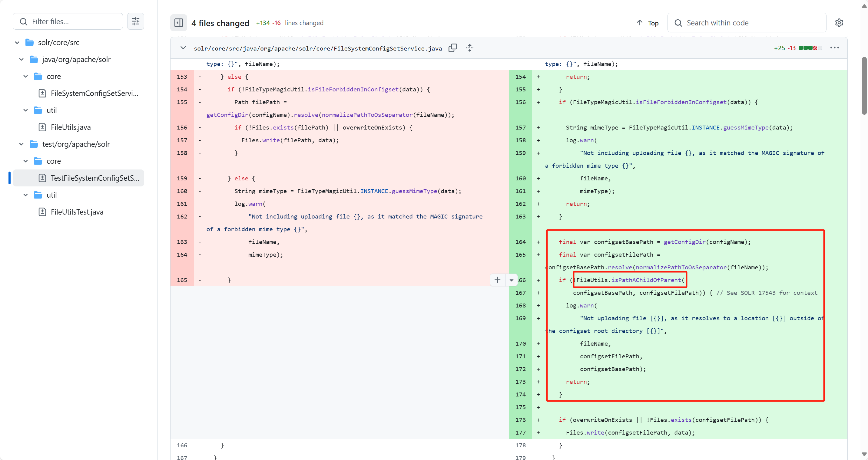Collapse the FileSystemConfigSetService.java diff
This screenshot has width=868, height=460.
click(183, 48)
